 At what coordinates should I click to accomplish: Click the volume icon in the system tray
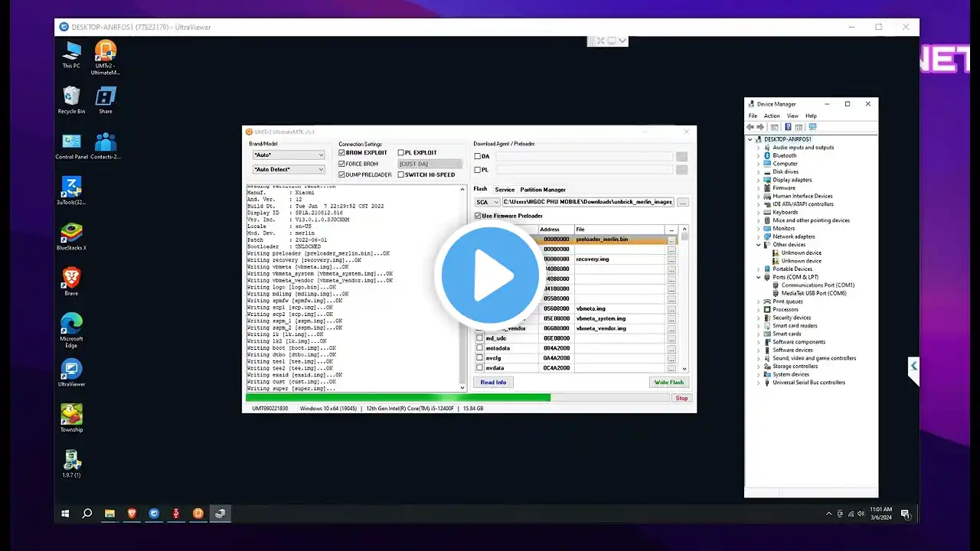(x=861, y=514)
